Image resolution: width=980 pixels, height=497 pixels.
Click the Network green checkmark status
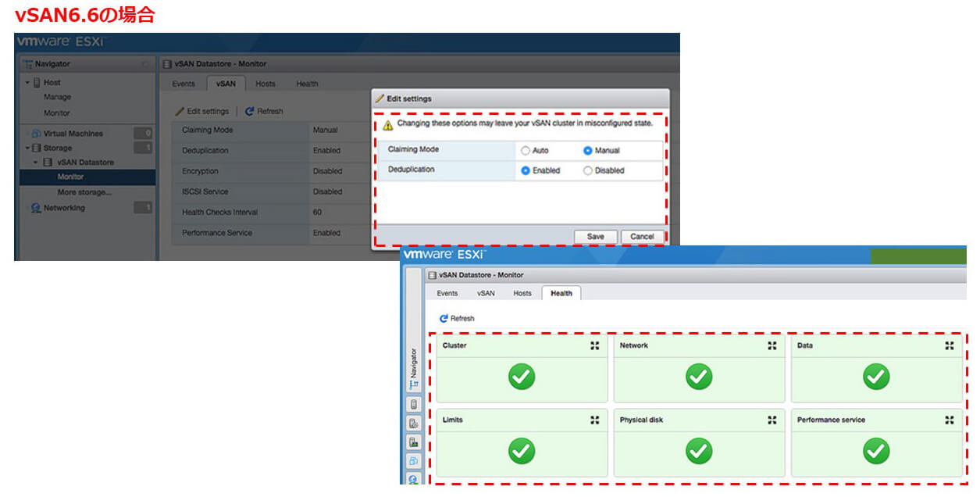699,377
